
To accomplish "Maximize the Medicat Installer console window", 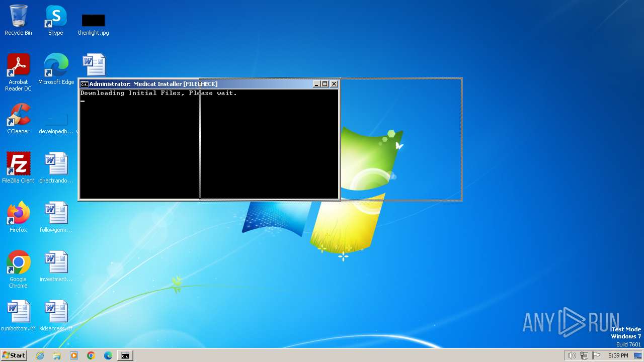I will click(325, 84).
